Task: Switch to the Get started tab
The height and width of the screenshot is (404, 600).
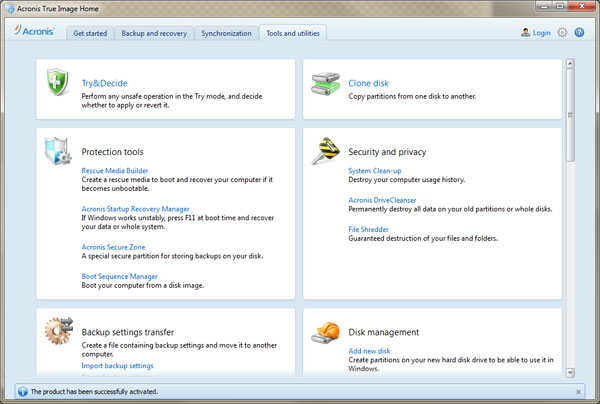Action: [91, 33]
